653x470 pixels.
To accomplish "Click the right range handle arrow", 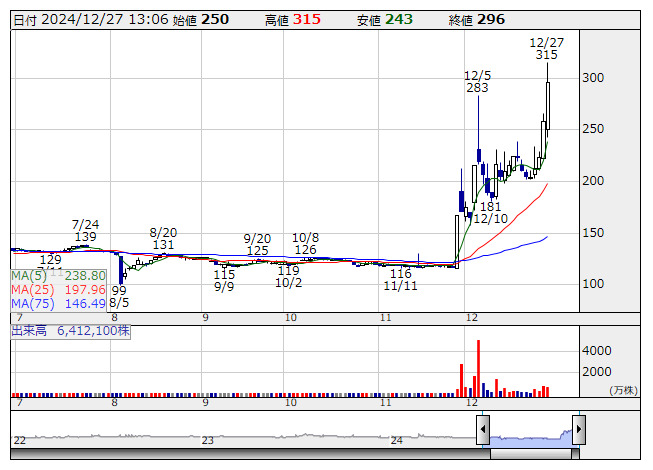I will coord(578,431).
